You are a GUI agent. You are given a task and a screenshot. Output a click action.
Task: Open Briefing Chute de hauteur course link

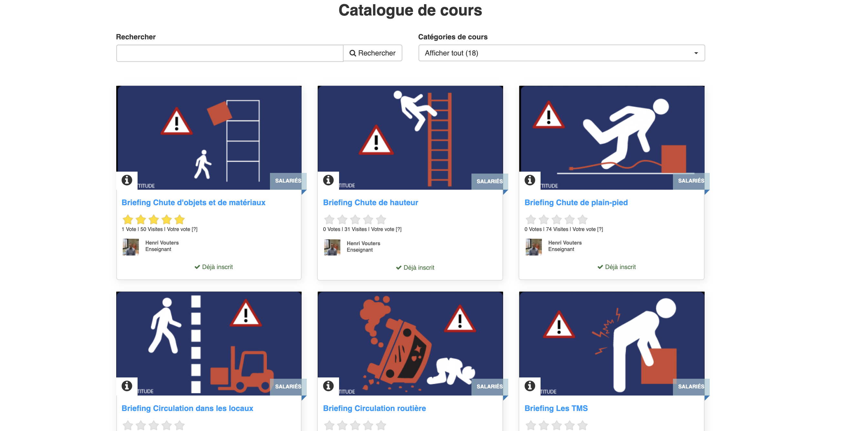[x=370, y=202]
